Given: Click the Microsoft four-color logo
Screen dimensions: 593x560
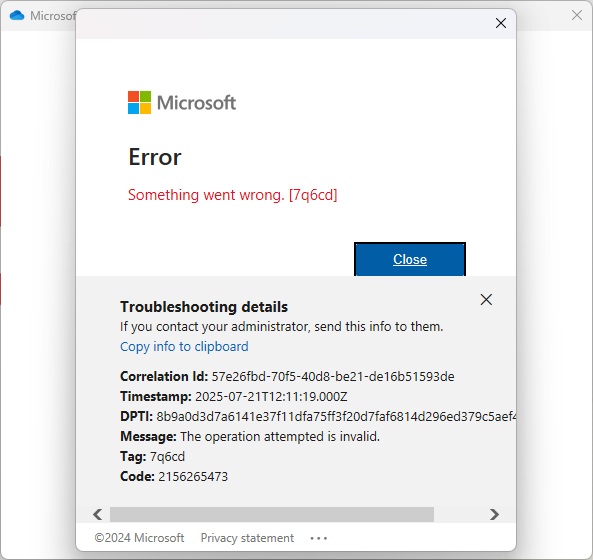Looking at the screenshot, I should click(139, 102).
